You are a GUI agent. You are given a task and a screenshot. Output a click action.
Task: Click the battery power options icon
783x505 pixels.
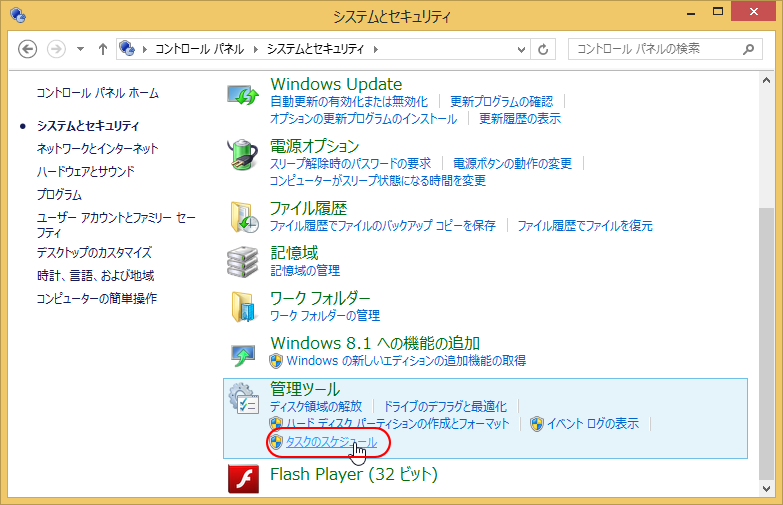point(243,155)
